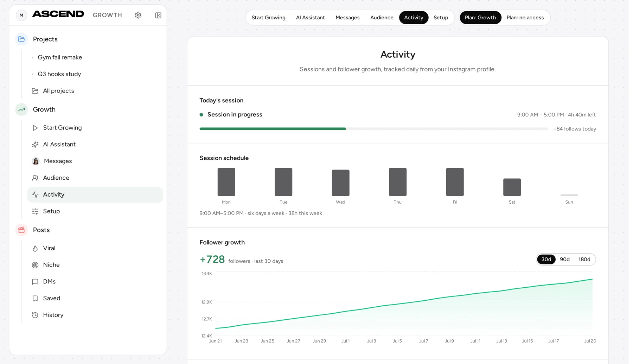The height and width of the screenshot is (364, 633).
Task: Click the Saved bookmark icon
Action: click(35, 298)
